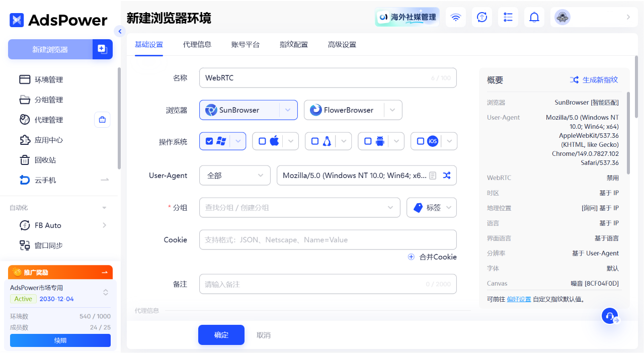
Task: Expand iOS version dropdown arrow
Action: point(449,141)
